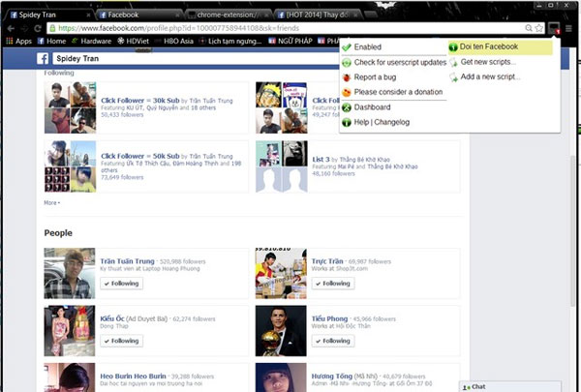Toggle the Enabled option in Tampermonkey menu
Image resolution: width=581 pixels, height=392 pixels.
393,47
